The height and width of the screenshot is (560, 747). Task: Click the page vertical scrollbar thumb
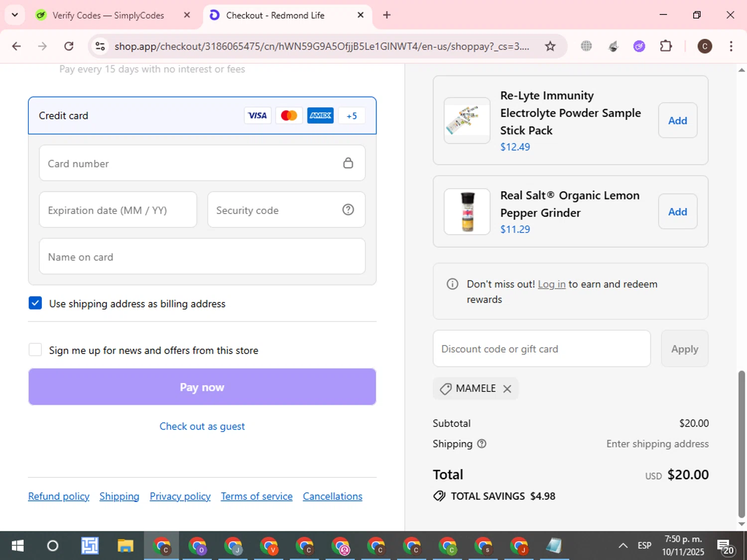[742, 445]
